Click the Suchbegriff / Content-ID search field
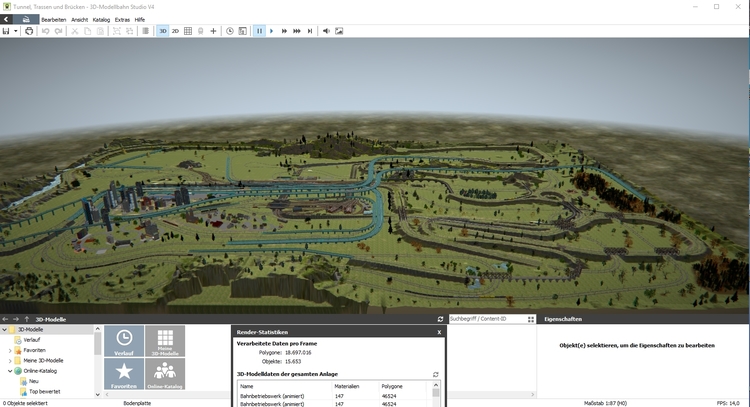Image resolution: width=750 pixels, height=407 pixels. pos(487,319)
